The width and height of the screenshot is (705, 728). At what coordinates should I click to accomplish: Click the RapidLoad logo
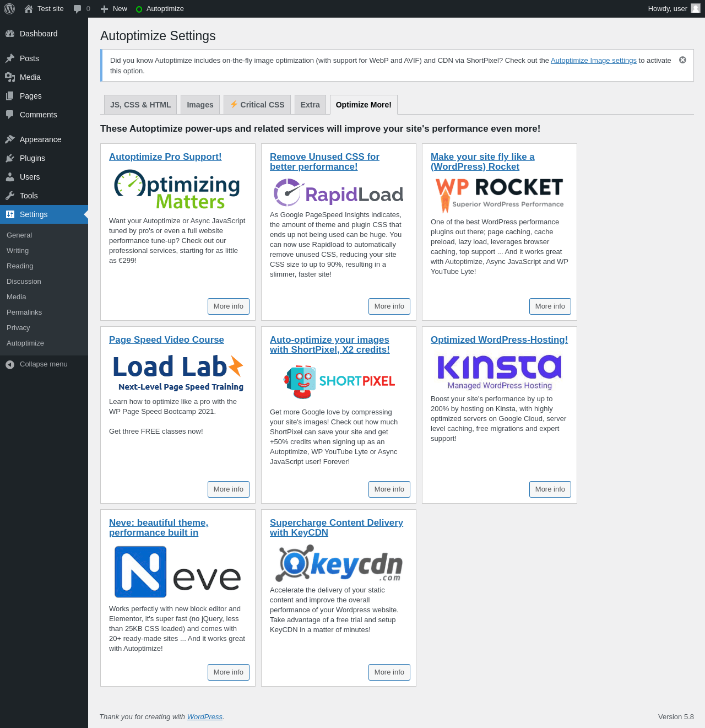(338, 192)
